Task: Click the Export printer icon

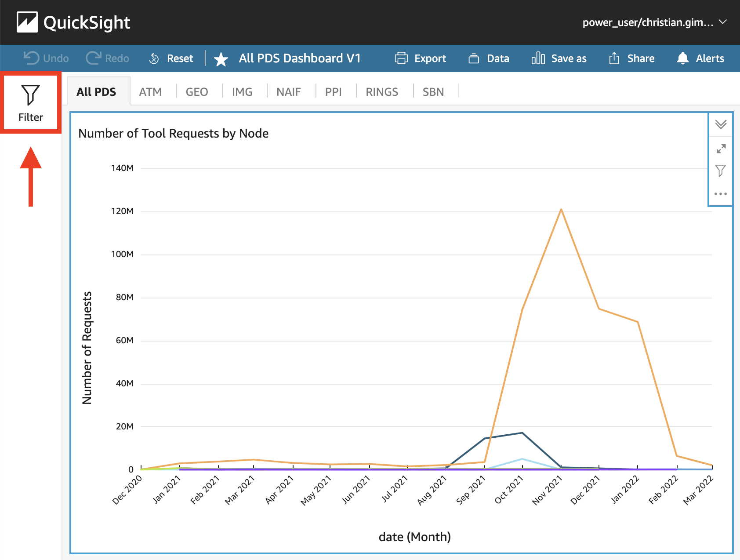Action: (x=402, y=58)
